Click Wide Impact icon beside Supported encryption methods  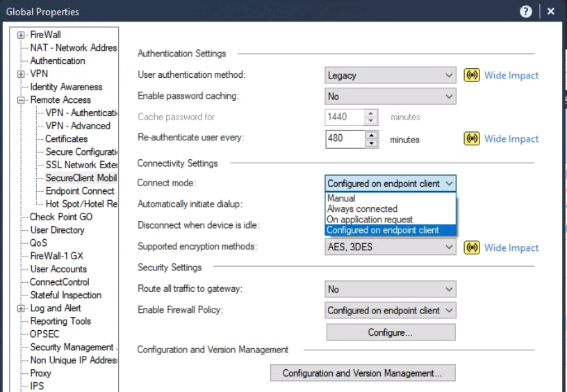[472, 247]
